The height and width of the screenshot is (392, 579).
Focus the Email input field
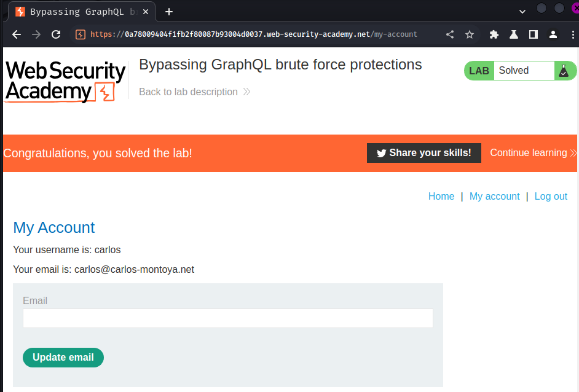[x=228, y=318]
